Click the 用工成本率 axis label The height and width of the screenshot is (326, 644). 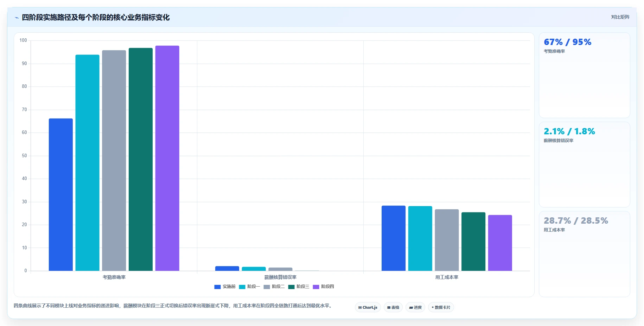coord(447,277)
